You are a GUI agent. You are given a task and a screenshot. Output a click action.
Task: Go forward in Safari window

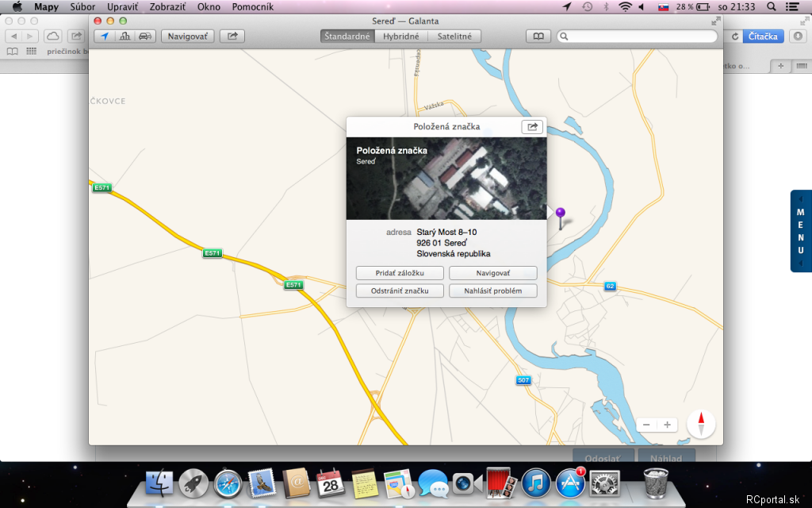click(x=30, y=37)
